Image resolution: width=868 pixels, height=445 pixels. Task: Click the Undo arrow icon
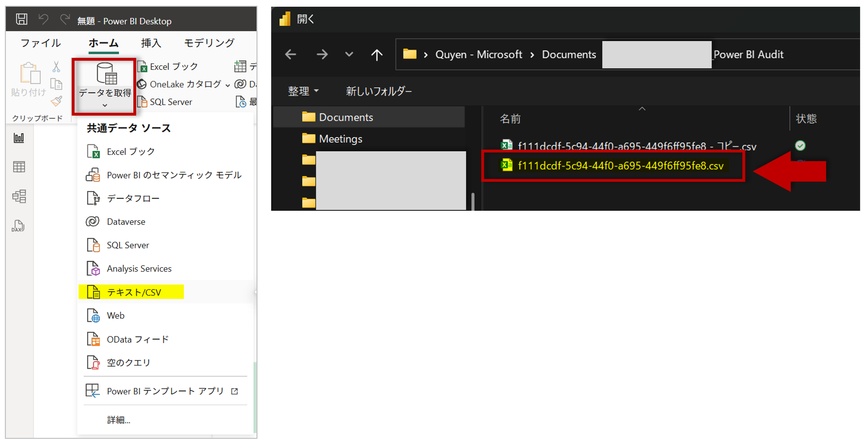click(x=43, y=19)
